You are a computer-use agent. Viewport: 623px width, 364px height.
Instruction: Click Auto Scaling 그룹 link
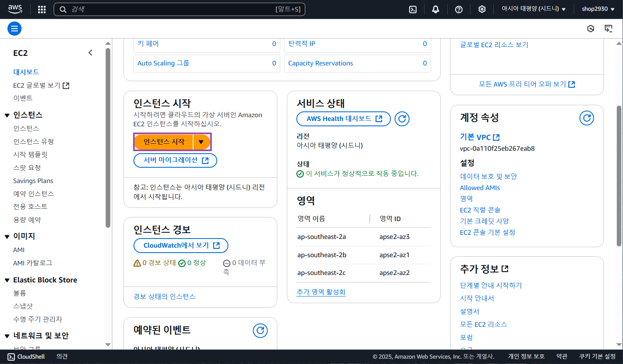(x=163, y=63)
